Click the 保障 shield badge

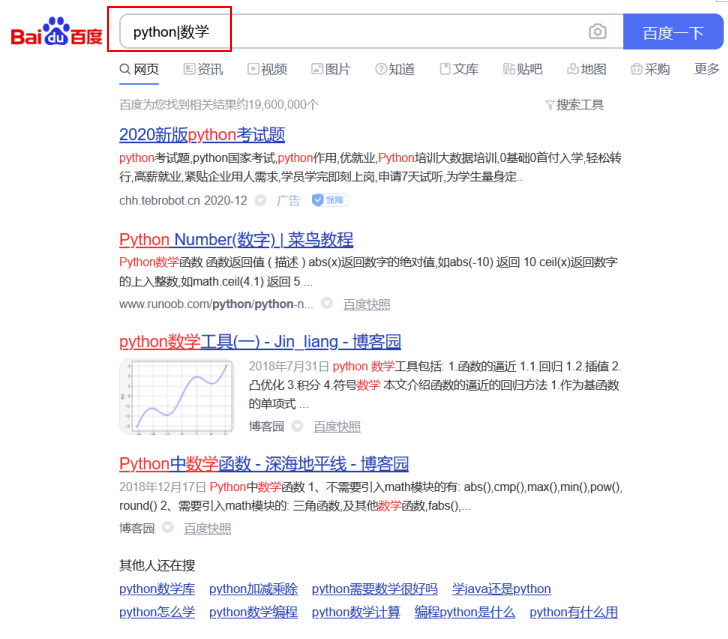point(330,200)
